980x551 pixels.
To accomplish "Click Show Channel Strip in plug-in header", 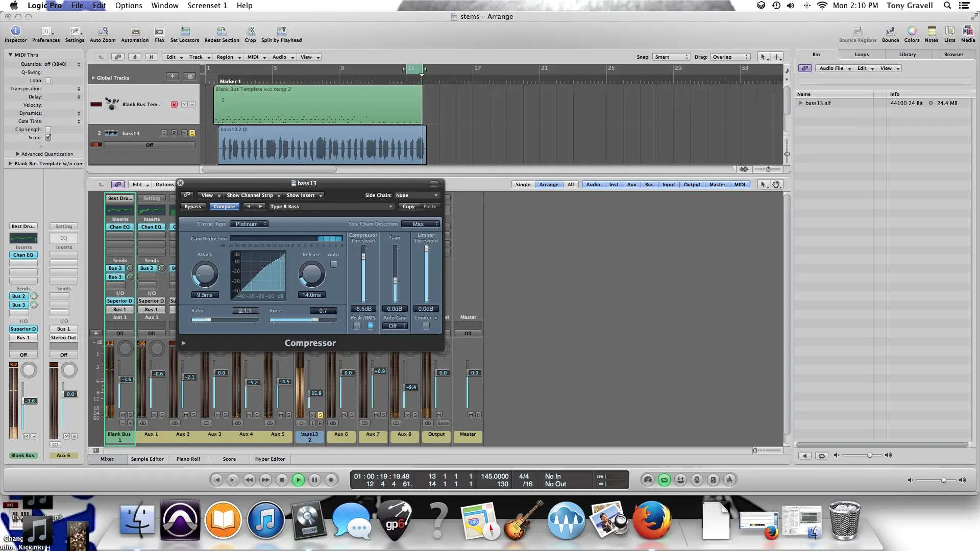I will (x=253, y=195).
